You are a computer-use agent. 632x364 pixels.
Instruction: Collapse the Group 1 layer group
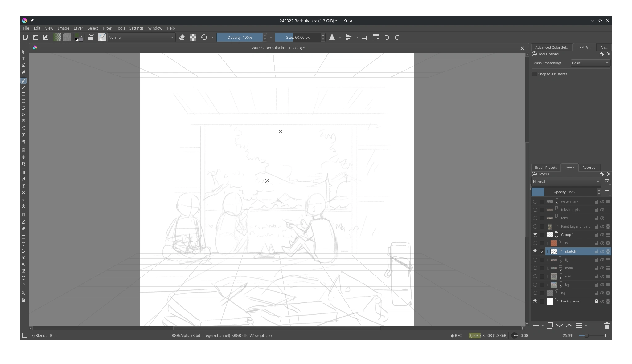coord(556,236)
